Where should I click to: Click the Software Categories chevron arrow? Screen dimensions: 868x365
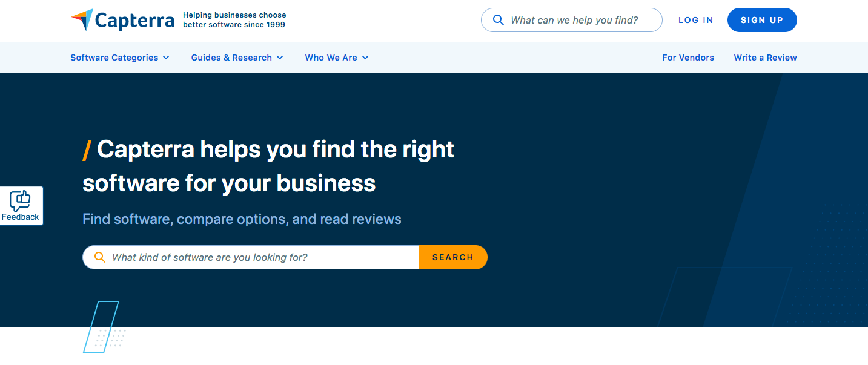click(x=167, y=58)
